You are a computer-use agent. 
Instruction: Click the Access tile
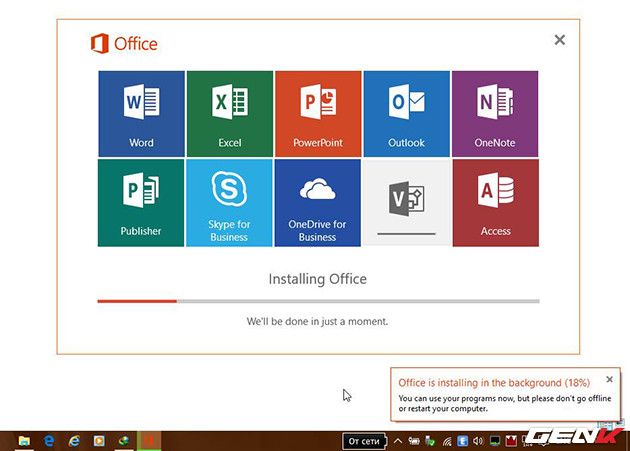[x=496, y=203]
